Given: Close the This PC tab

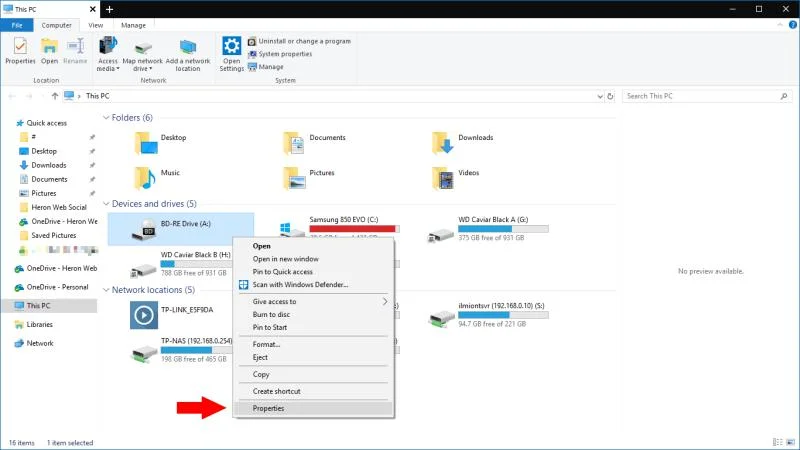Looking at the screenshot, I should (x=92, y=9).
